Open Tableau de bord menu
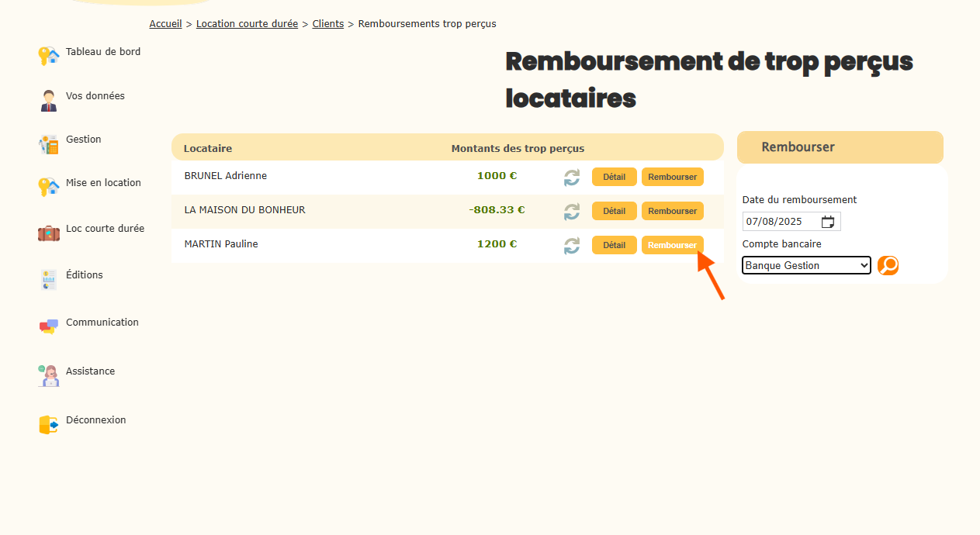The width and height of the screenshot is (980, 535). pyautogui.click(x=103, y=52)
